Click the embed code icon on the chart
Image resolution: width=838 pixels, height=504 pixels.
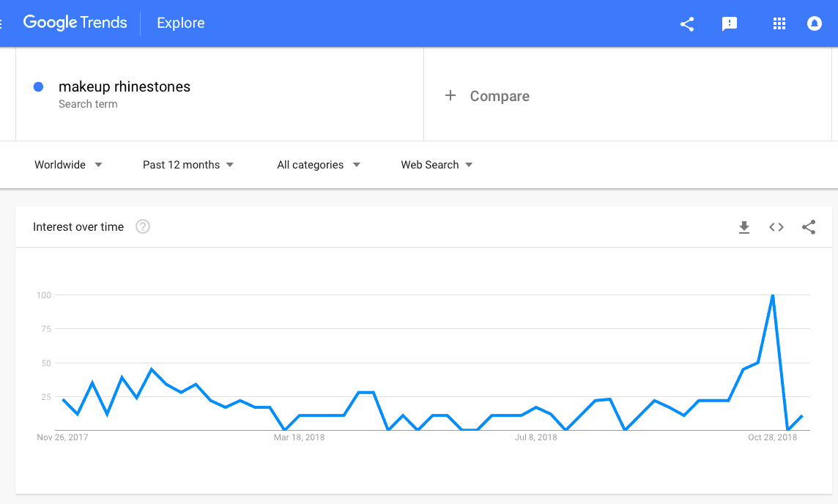pyautogui.click(x=776, y=227)
